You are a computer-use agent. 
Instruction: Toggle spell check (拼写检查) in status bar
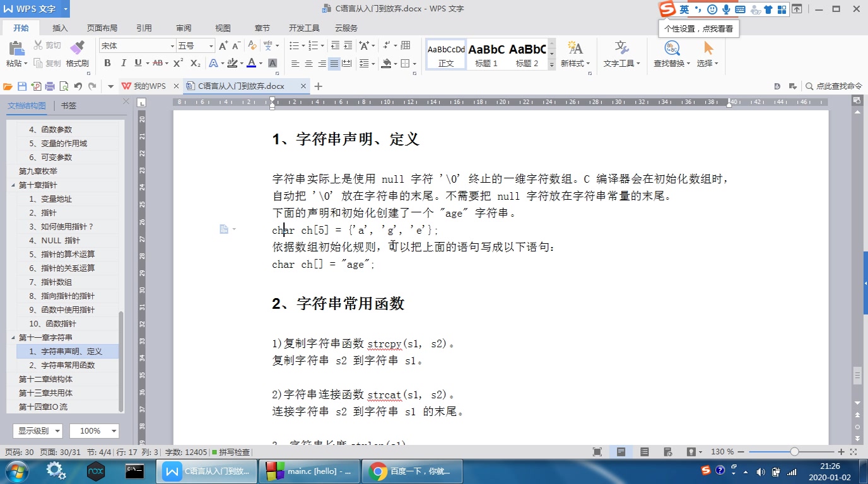231,452
